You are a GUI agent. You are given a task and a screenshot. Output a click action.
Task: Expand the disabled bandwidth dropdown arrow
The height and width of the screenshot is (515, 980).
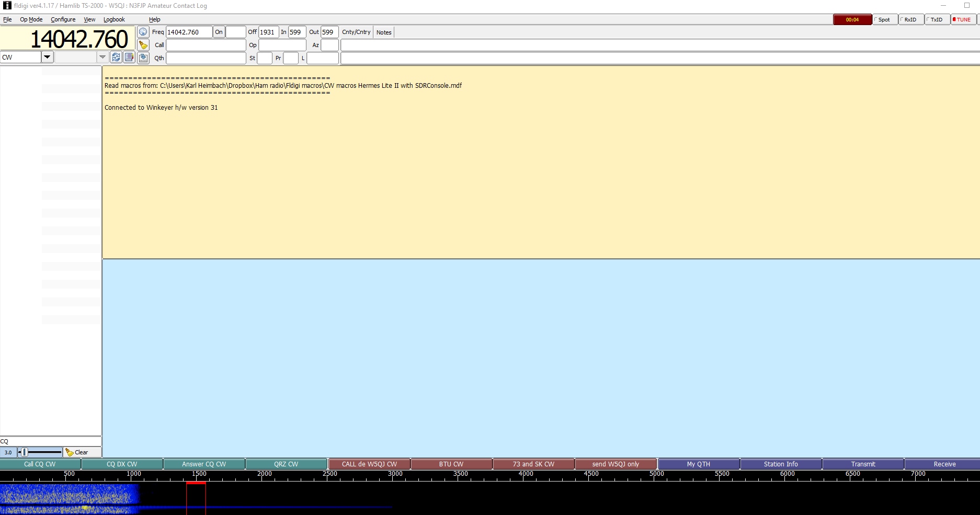point(102,57)
